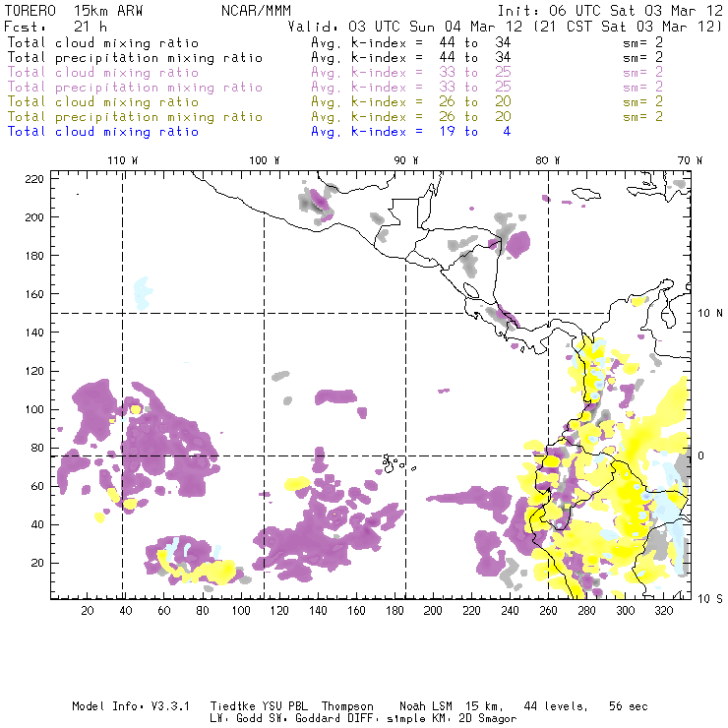Click the vertical axis tick label "100"
The height and width of the screenshot is (728, 728).
34,409
